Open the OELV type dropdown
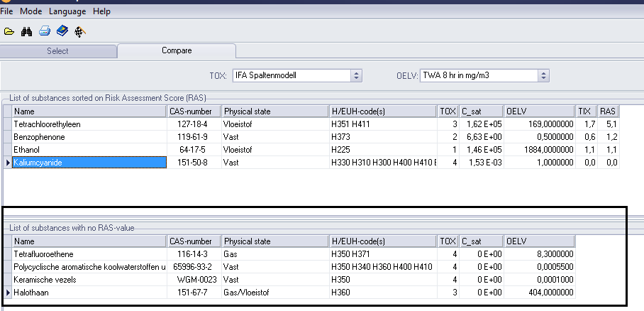Viewport: 644px width, 311px height. tap(543, 75)
